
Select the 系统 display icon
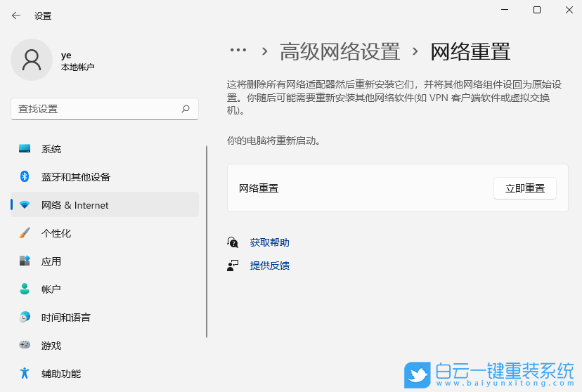coord(25,149)
